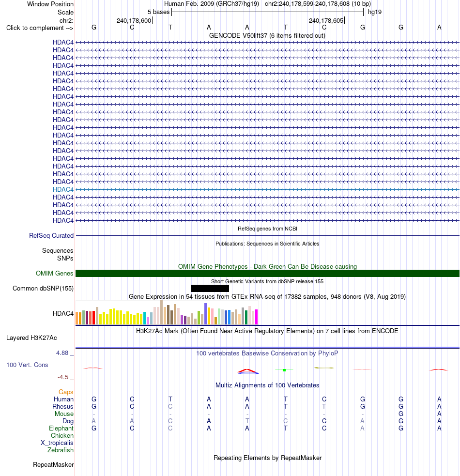Click the GTEx 'Gene Expression in 54 tissues' title
460x476 pixels.
click(267, 296)
